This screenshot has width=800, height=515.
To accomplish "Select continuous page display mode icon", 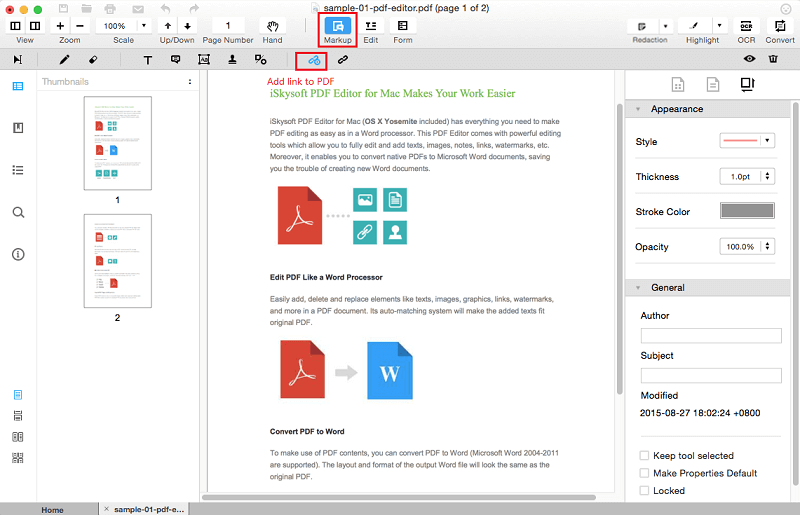I will pos(18,415).
